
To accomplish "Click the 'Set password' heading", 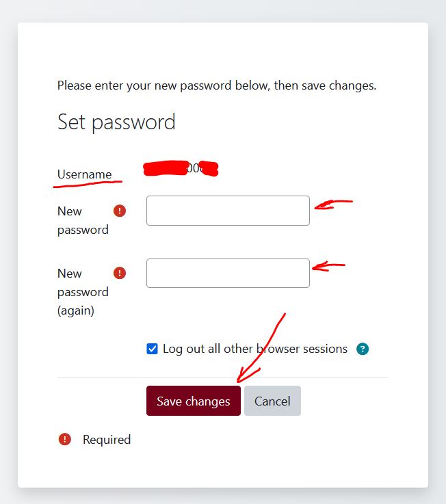I will click(116, 122).
